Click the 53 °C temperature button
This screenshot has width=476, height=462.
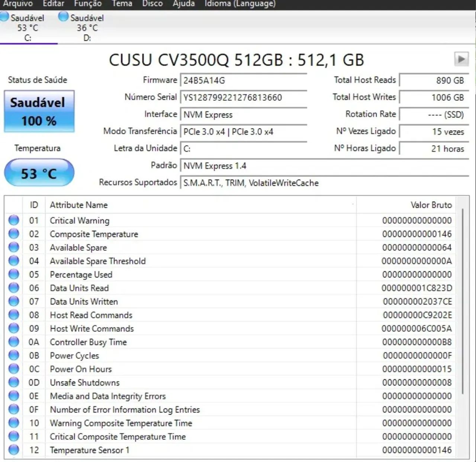point(39,173)
